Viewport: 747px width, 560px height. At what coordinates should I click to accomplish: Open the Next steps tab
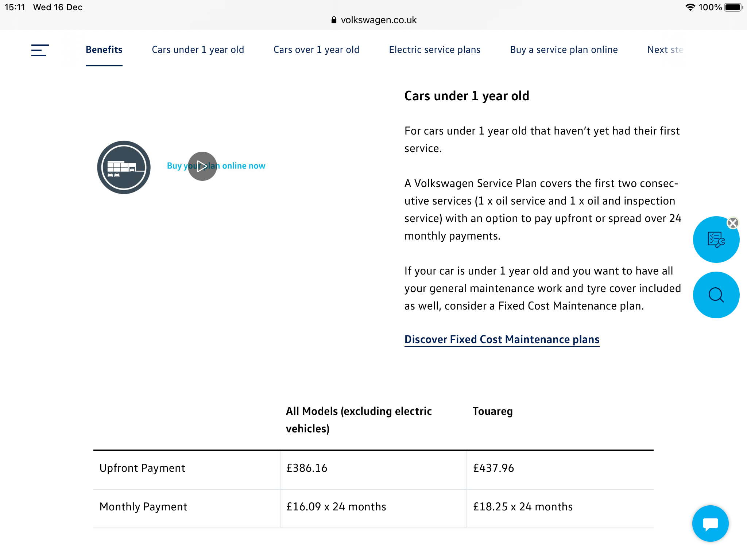pos(665,50)
